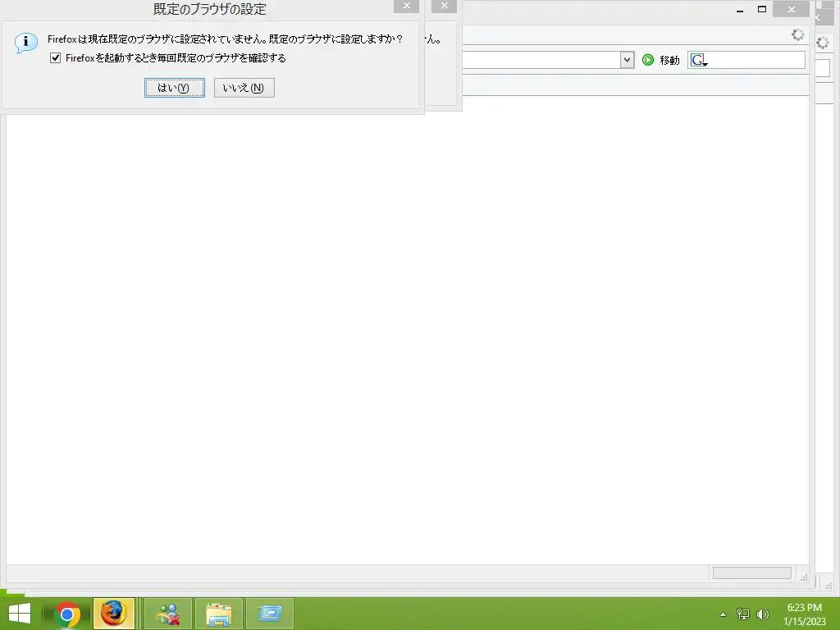840x630 pixels.
Task: Click the Firefox loading throbber icon
Action: point(797,34)
